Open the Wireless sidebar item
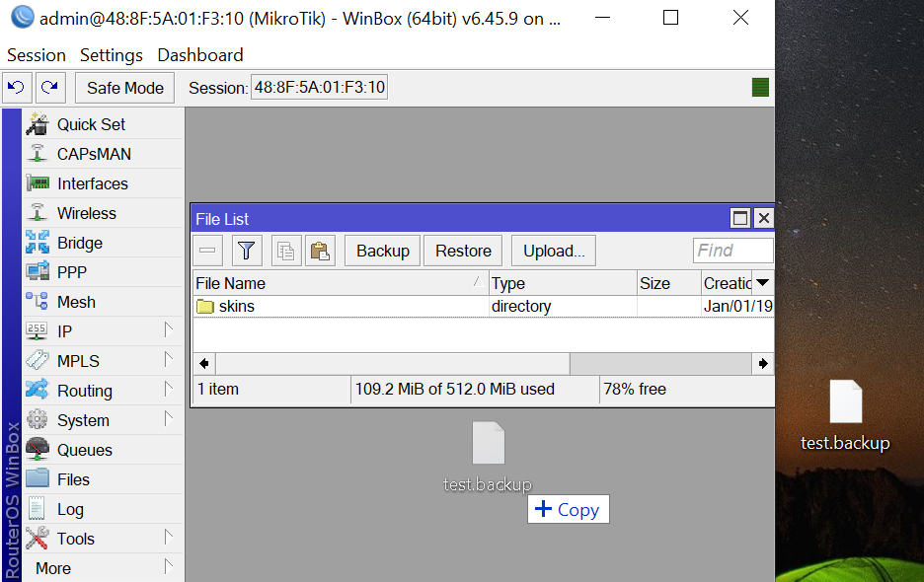The width and height of the screenshot is (924, 582). (103, 213)
